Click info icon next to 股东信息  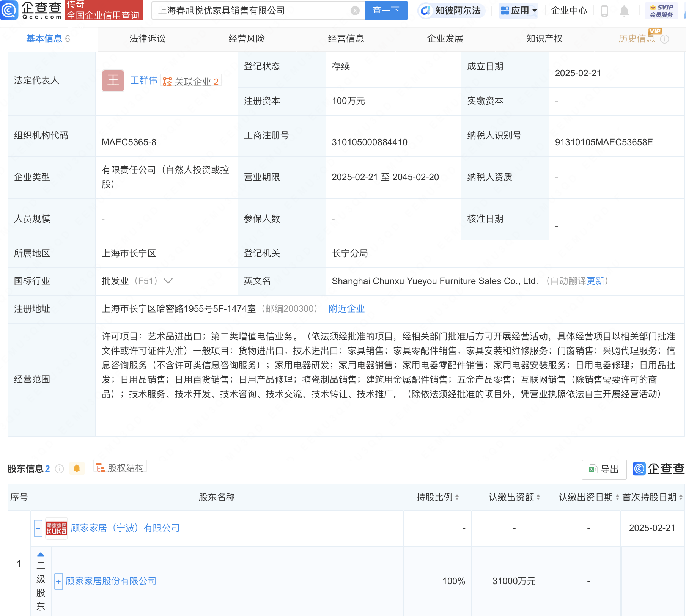59,469
